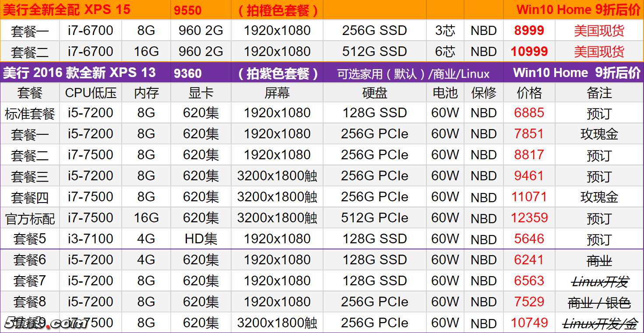Image resolution: width=644 pixels, height=333 pixels.
Task: Click the '（拍橙色套餐）' label
Action: point(278,11)
